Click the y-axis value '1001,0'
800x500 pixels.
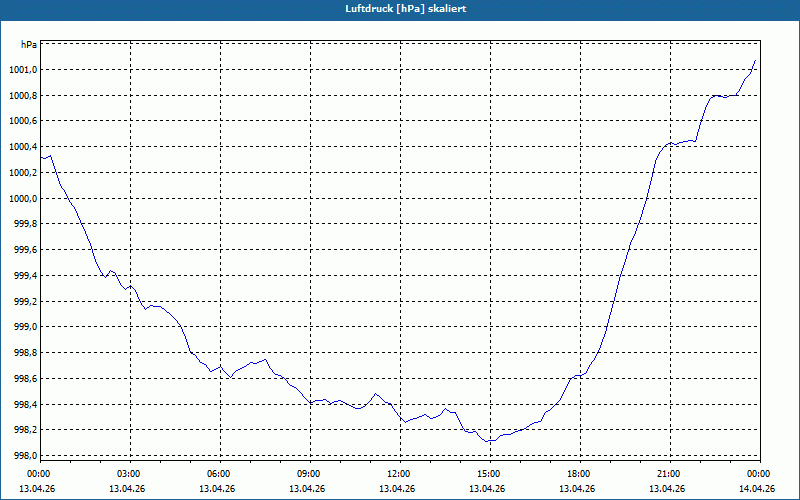[x=23, y=70]
